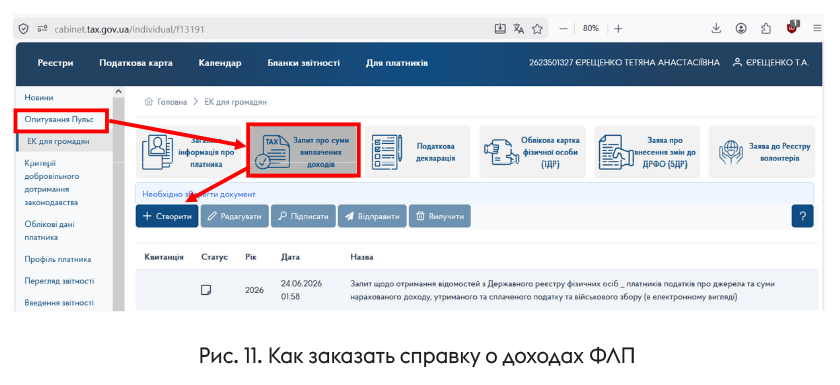Click the draft status icon in the row
Image resolution: width=840 pixels, height=385 pixels.
(205, 290)
